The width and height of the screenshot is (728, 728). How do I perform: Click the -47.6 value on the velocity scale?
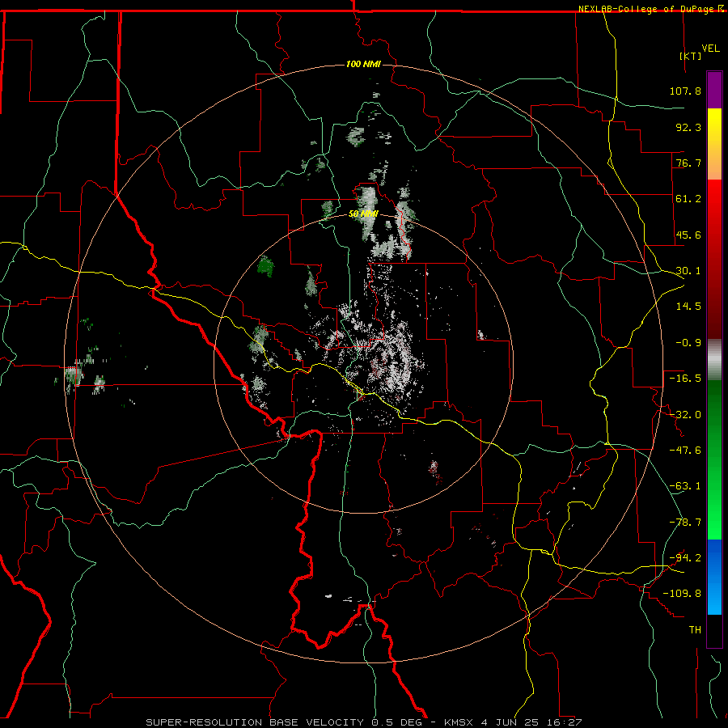point(685,451)
